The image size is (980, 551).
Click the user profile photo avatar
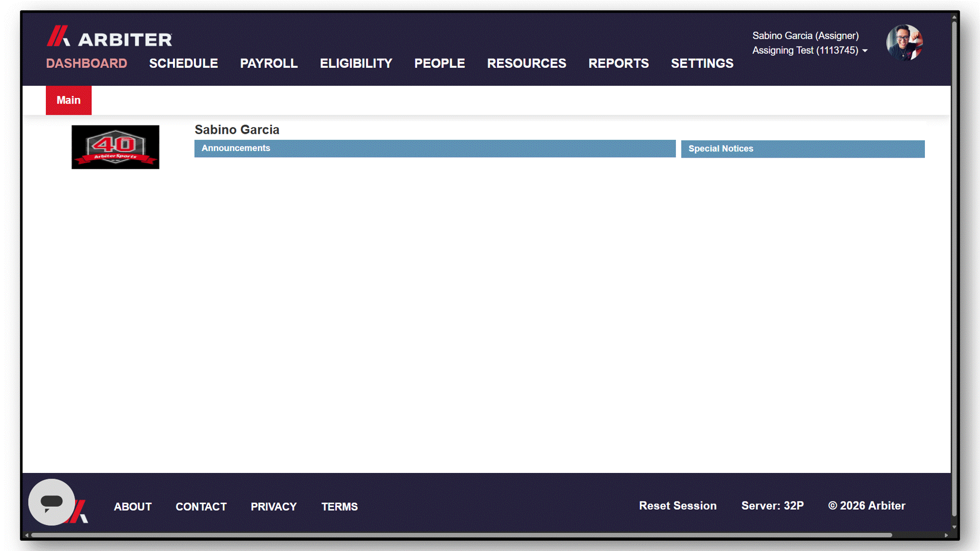click(x=904, y=43)
